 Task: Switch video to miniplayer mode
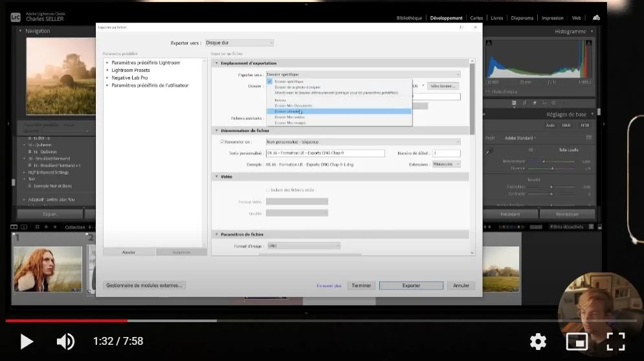coord(577,342)
